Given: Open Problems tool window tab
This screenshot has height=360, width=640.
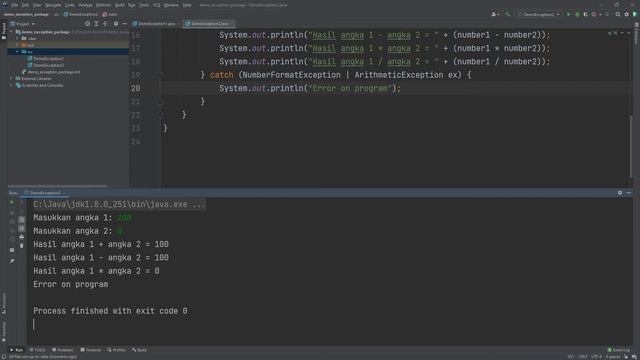Looking at the screenshot, I should (62, 350).
